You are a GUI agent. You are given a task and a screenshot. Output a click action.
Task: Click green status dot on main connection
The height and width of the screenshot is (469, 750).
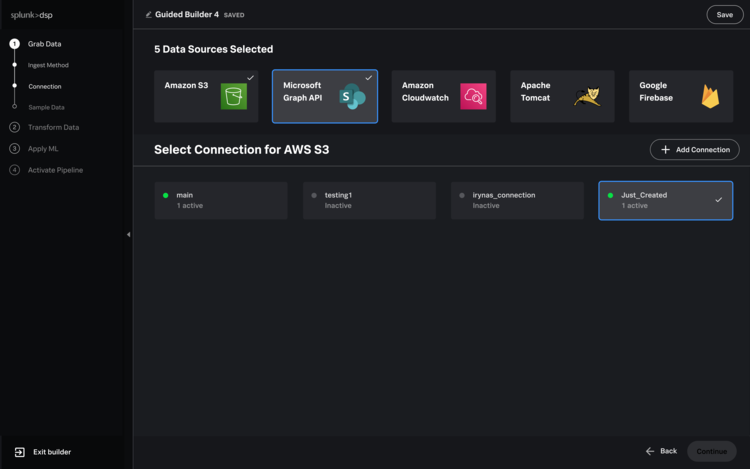165,195
